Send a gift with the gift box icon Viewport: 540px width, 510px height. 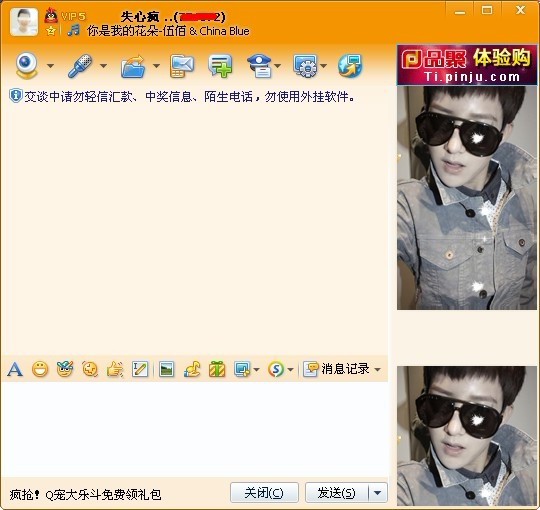click(217, 369)
